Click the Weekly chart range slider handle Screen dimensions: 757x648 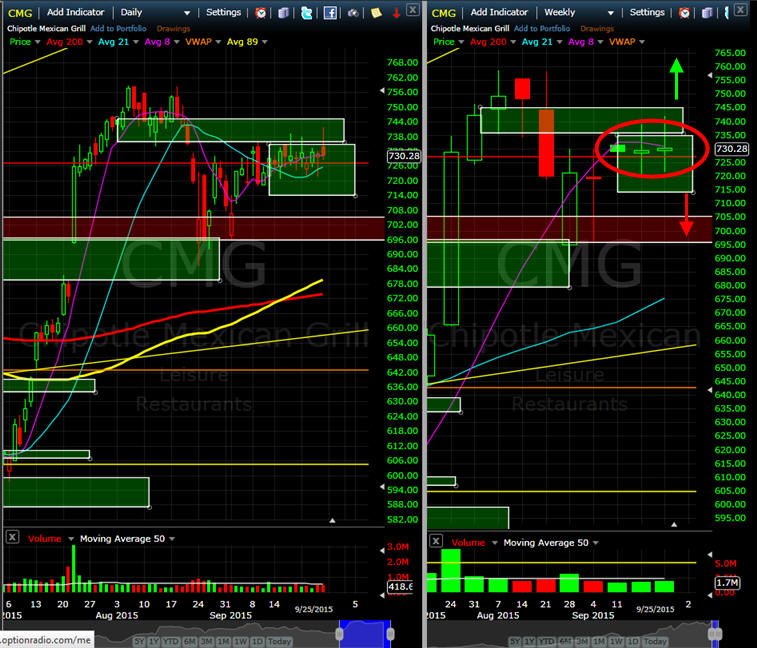click(715, 633)
